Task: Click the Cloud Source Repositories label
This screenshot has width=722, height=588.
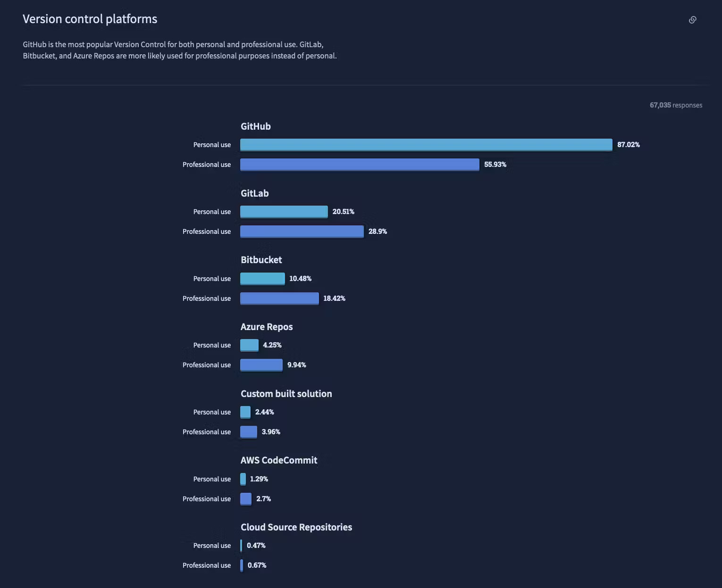Action: pyautogui.click(x=296, y=527)
